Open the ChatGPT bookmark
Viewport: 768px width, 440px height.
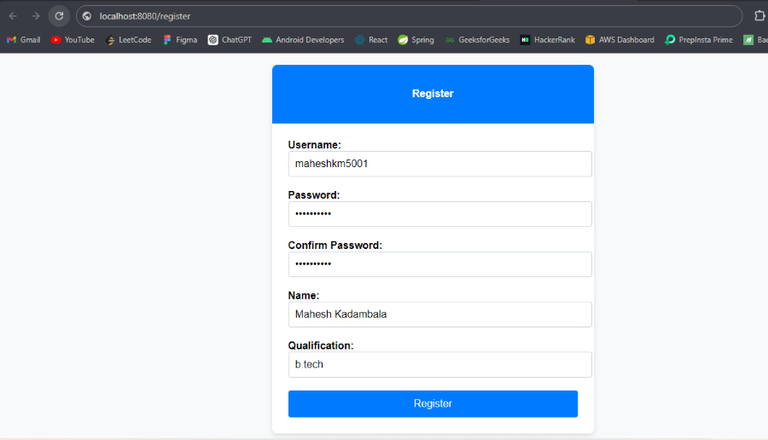click(x=230, y=40)
